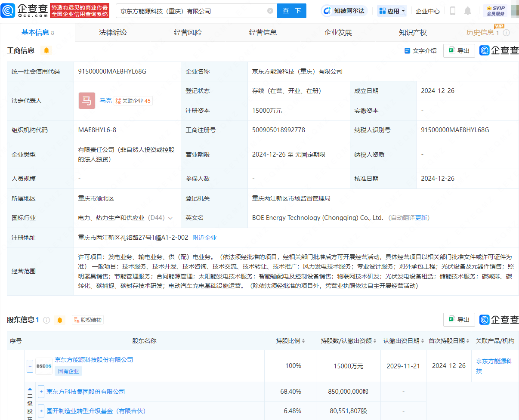View 关联企业 45 for 马亮

(x=133, y=101)
